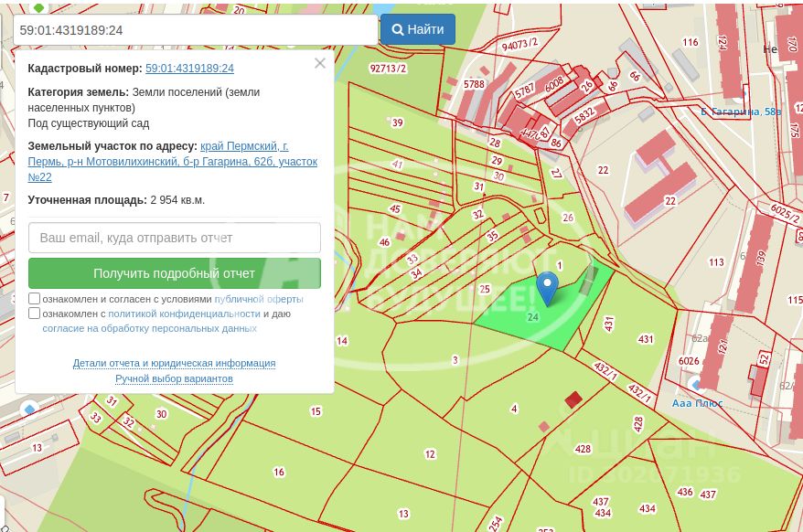Close the cadastral info popup
The image size is (803, 532).
(x=320, y=63)
